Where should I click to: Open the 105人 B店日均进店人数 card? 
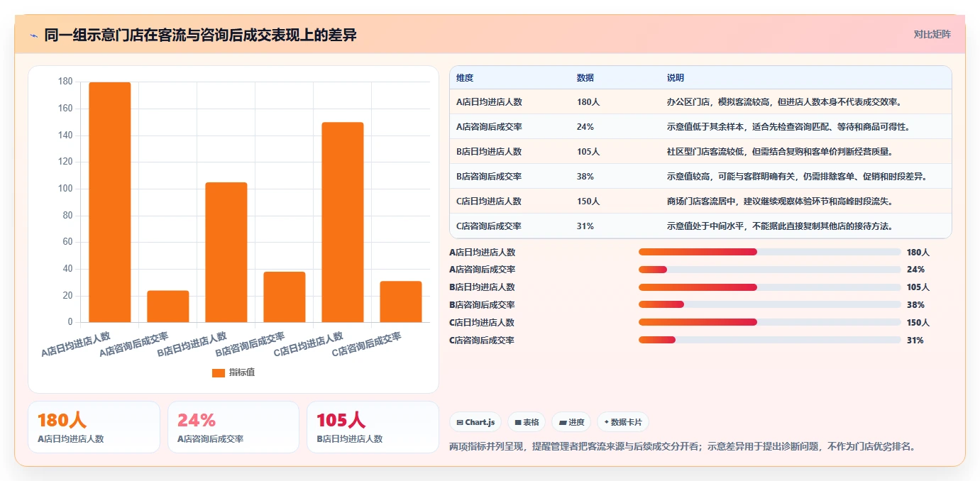tap(373, 427)
